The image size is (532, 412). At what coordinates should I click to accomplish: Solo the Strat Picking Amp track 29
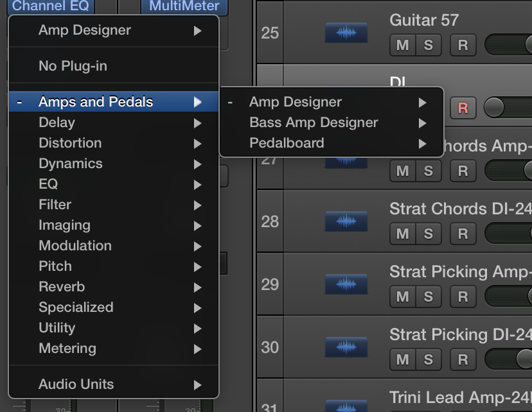tap(428, 296)
